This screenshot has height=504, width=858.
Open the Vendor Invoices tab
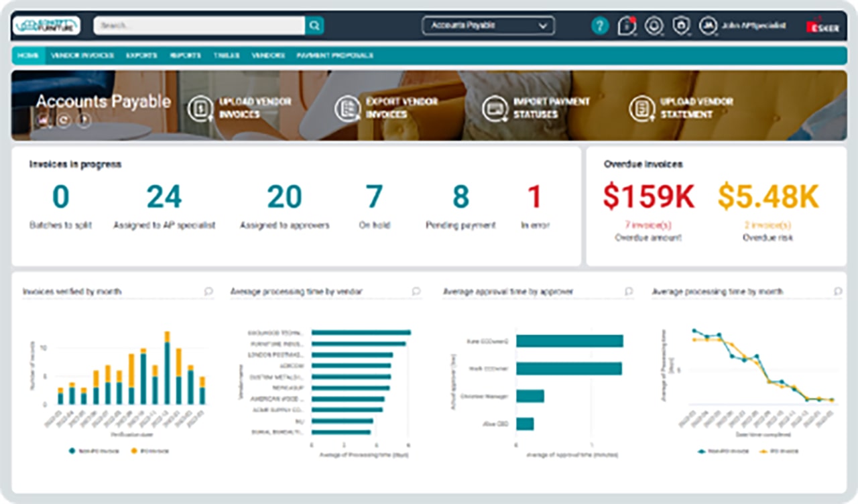[82, 56]
